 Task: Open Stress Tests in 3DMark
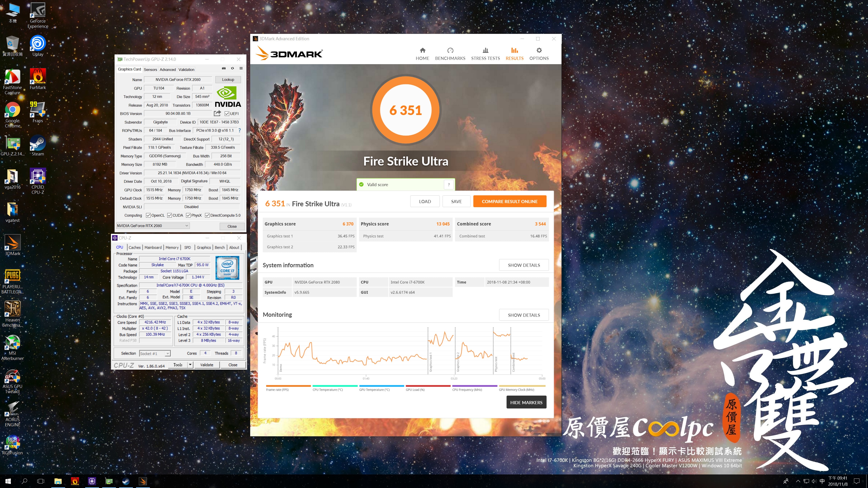tap(485, 54)
